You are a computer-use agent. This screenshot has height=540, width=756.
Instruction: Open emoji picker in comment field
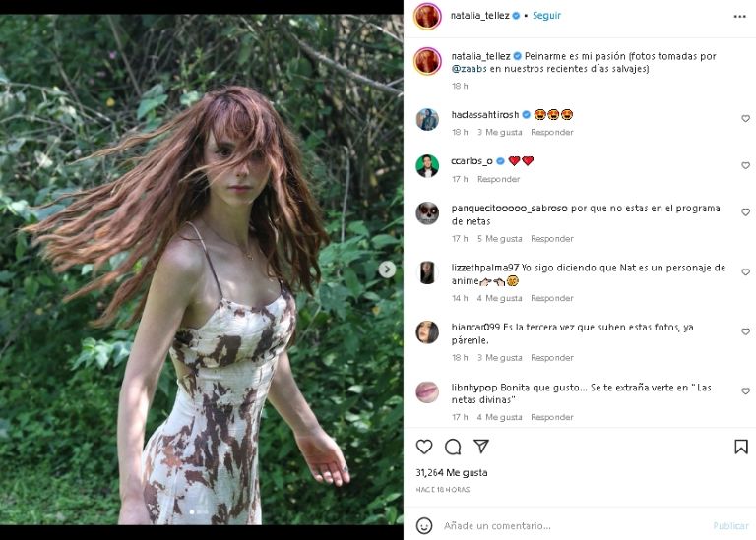pos(424,525)
